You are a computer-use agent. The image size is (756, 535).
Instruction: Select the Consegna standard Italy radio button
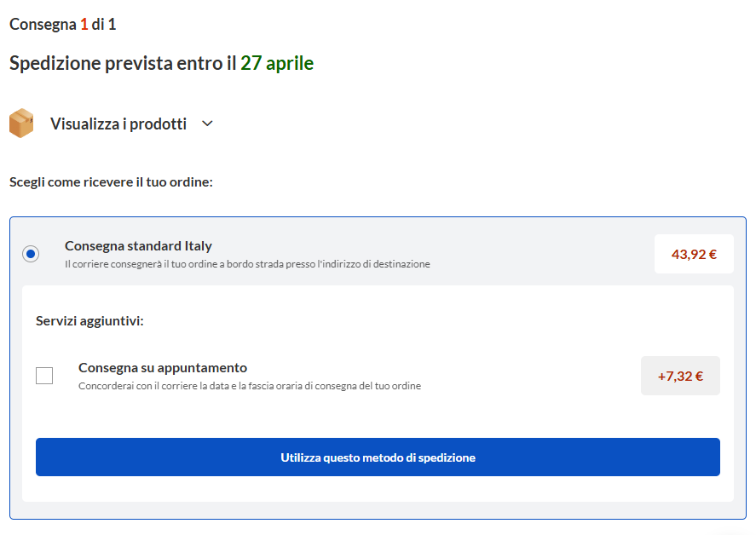point(31,254)
